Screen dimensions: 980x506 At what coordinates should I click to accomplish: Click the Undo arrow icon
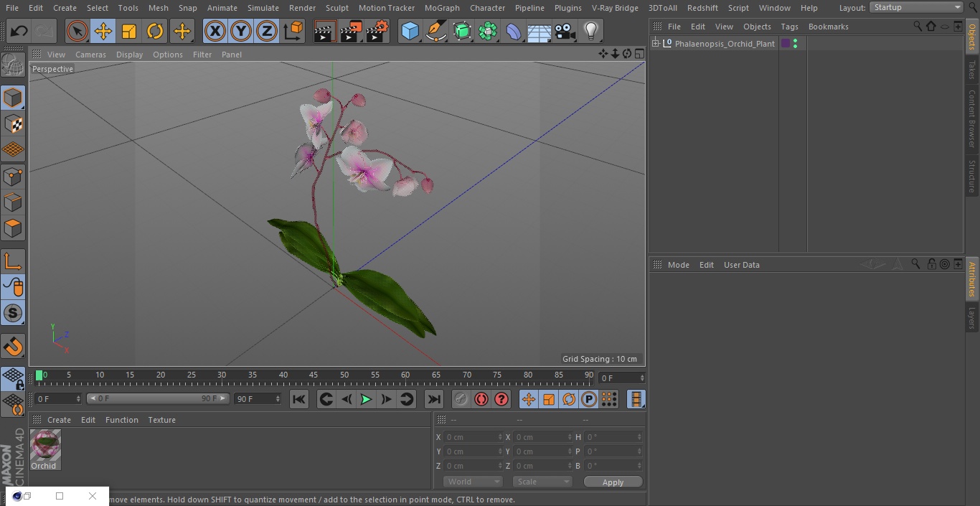pos(19,31)
